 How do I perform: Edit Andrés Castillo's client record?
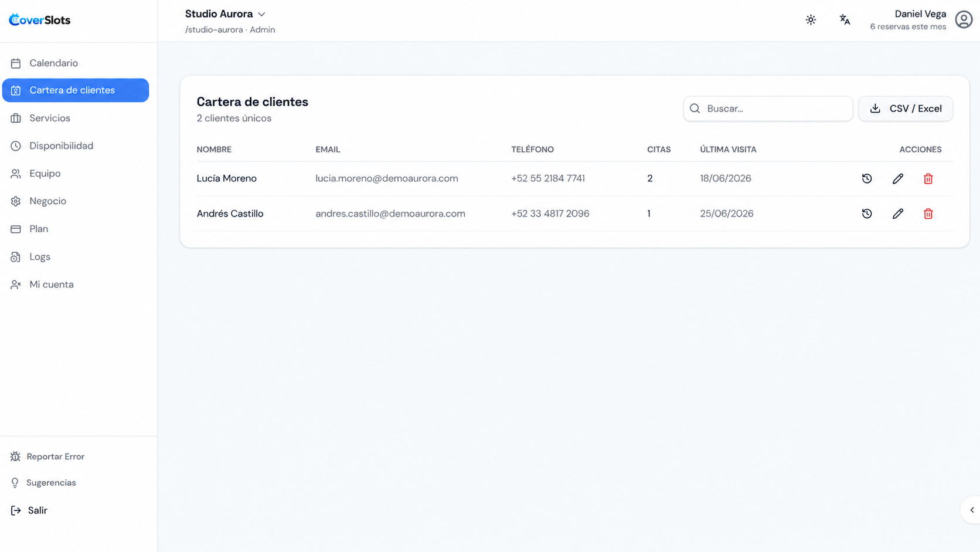pyautogui.click(x=898, y=214)
